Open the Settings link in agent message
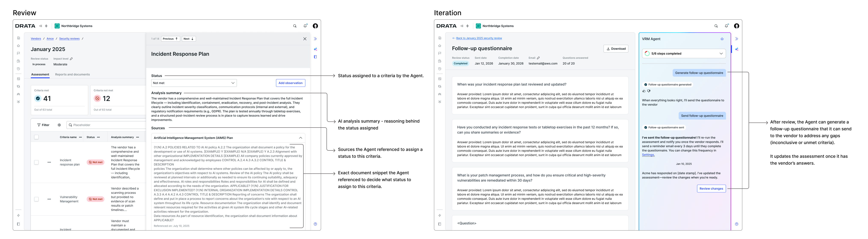Image resolution: width=868 pixels, height=239 pixels. pyautogui.click(x=648, y=155)
